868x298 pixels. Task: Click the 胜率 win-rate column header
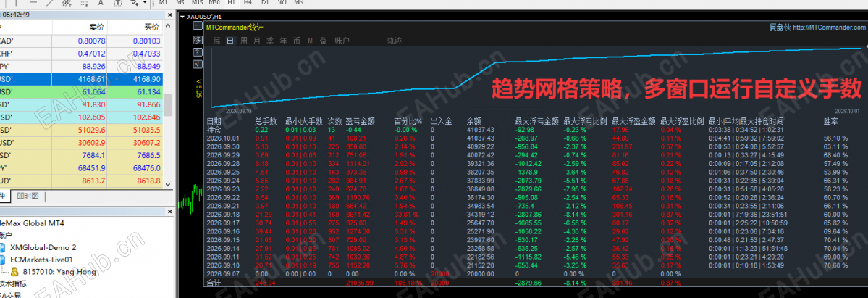pos(831,120)
